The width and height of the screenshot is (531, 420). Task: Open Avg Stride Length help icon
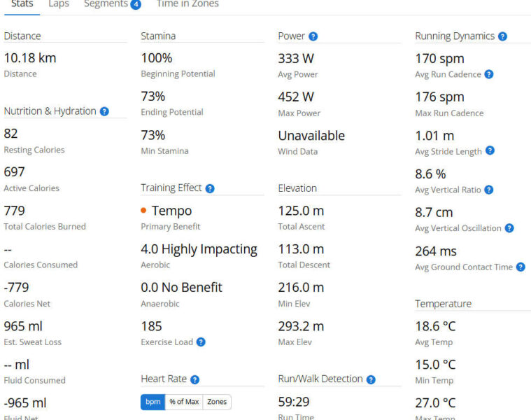coord(490,150)
